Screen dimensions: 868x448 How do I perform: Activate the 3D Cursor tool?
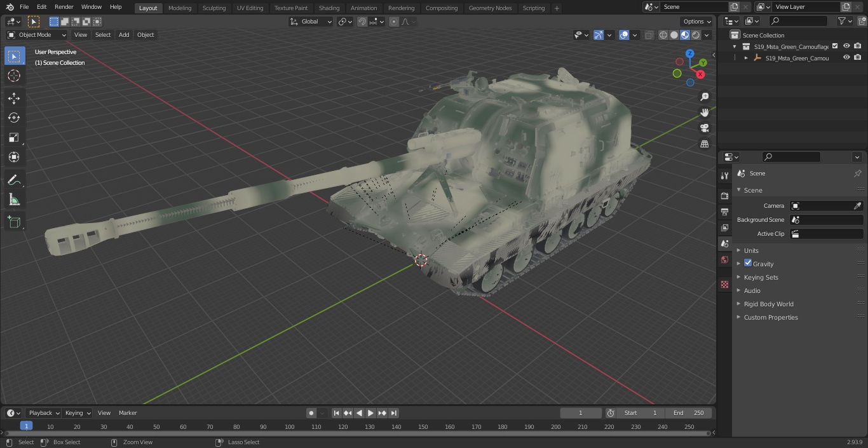tap(14, 76)
